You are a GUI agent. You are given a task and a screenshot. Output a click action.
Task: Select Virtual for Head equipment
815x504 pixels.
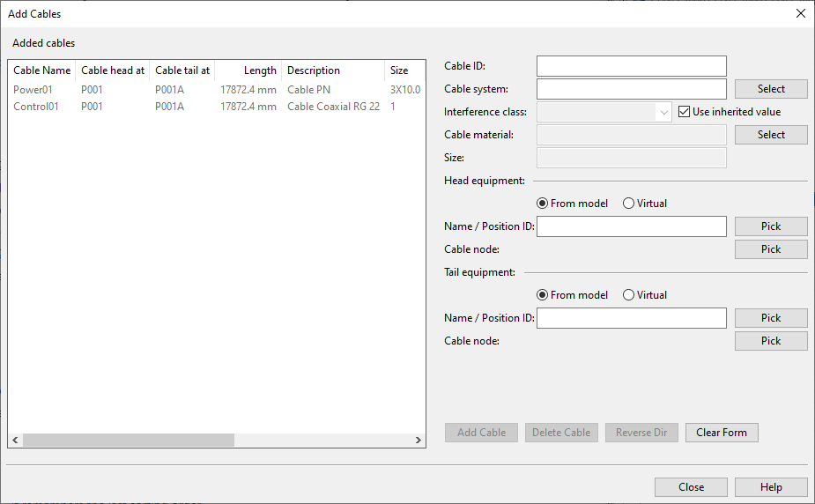(x=629, y=204)
